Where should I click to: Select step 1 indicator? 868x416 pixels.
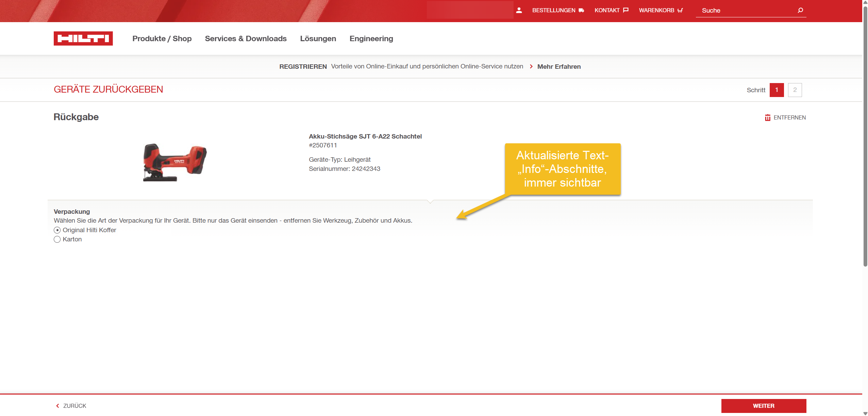click(x=777, y=90)
